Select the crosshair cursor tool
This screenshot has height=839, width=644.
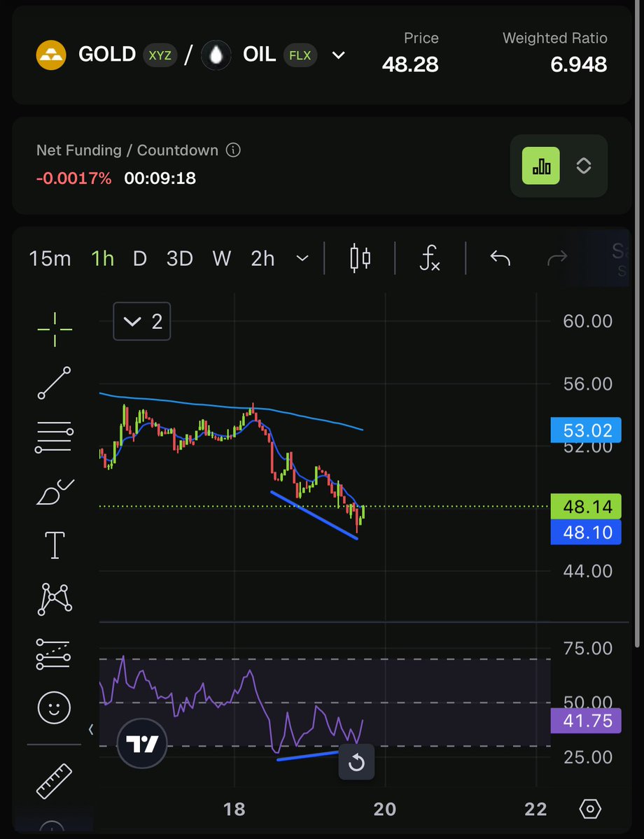click(x=55, y=329)
